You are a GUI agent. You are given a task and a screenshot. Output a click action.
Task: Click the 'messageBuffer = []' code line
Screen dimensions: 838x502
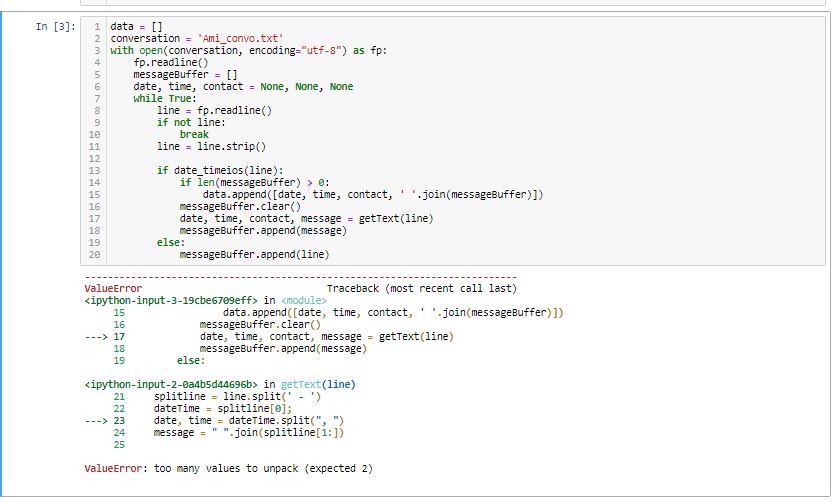click(x=185, y=74)
